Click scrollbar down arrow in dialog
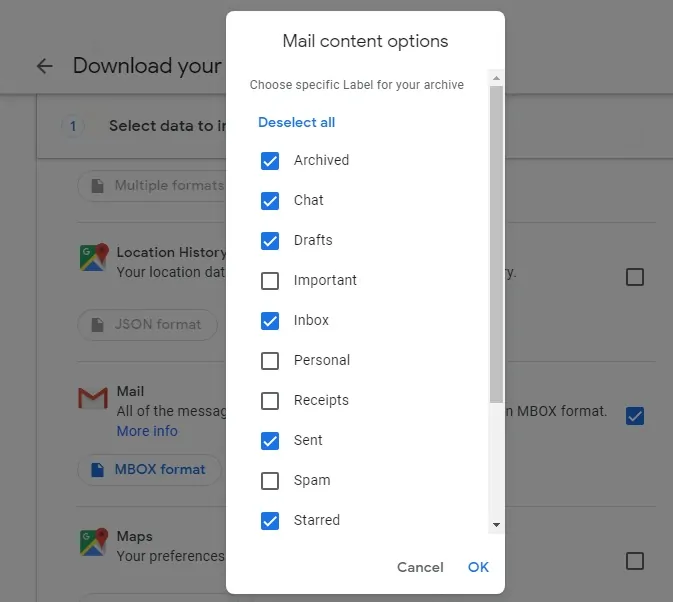673x602 pixels. [x=496, y=525]
